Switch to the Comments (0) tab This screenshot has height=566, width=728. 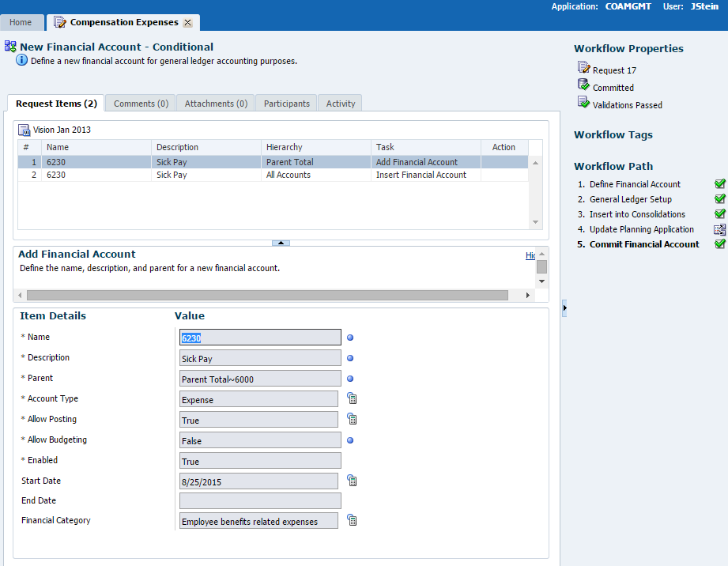pyautogui.click(x=141, y=104)
